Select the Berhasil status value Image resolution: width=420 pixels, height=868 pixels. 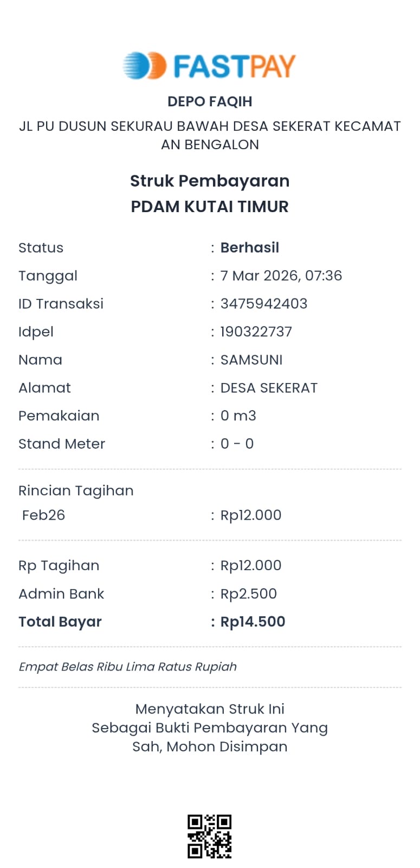pos(249,247)
